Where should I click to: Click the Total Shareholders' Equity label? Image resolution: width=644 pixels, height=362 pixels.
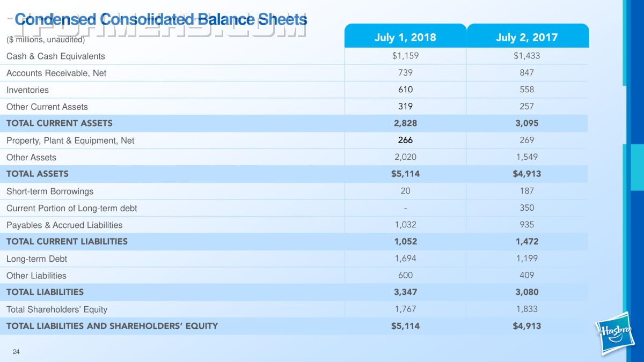pyautogui.click(x=57, y=309)
